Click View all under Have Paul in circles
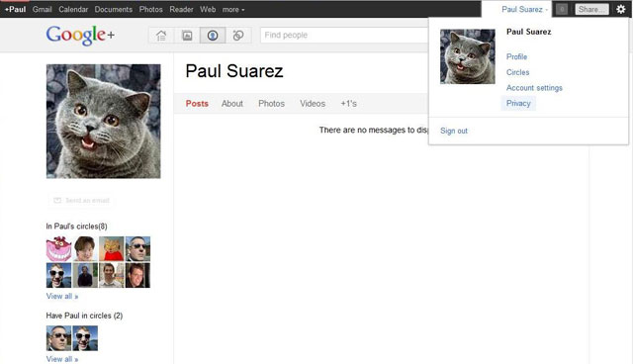The width and height of the screenshot is (633, 364). 62,359
